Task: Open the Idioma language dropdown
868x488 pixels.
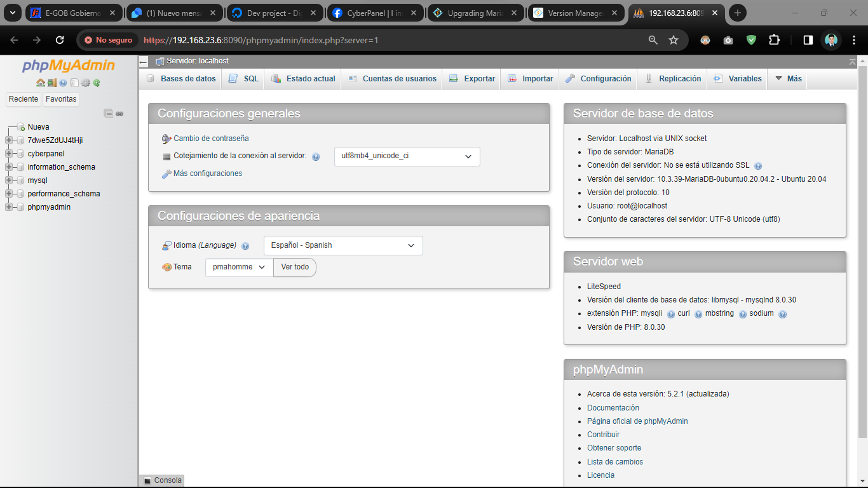Action: [343, 245]
